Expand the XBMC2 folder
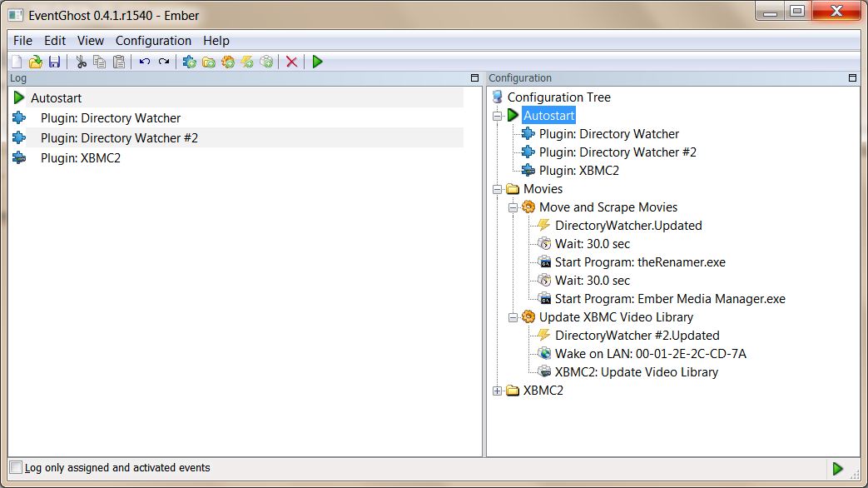The height and width of the screenshot is (488, 868). click(x=497, y=391)
